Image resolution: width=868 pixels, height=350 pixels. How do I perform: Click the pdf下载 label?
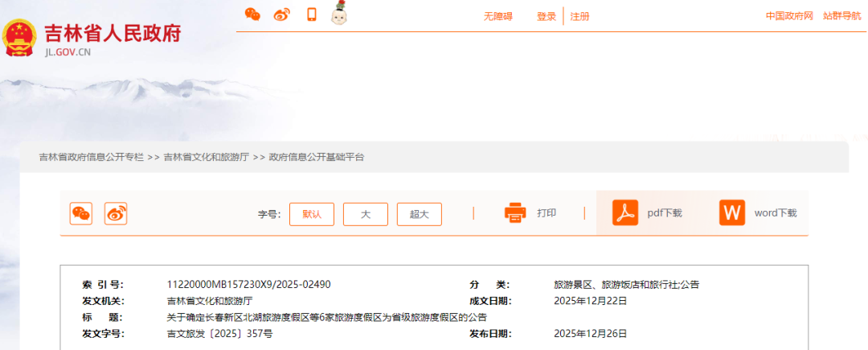point(665,213)
